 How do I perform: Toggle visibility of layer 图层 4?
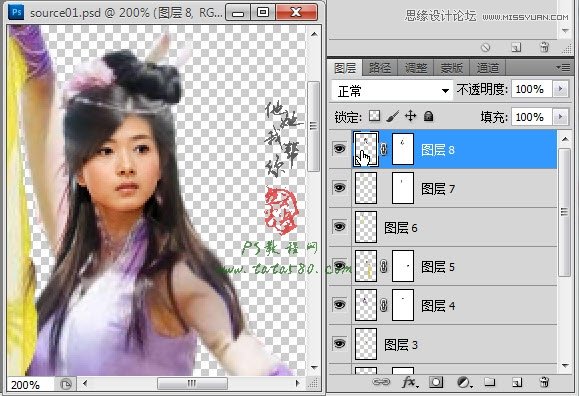tap(339, 304)
